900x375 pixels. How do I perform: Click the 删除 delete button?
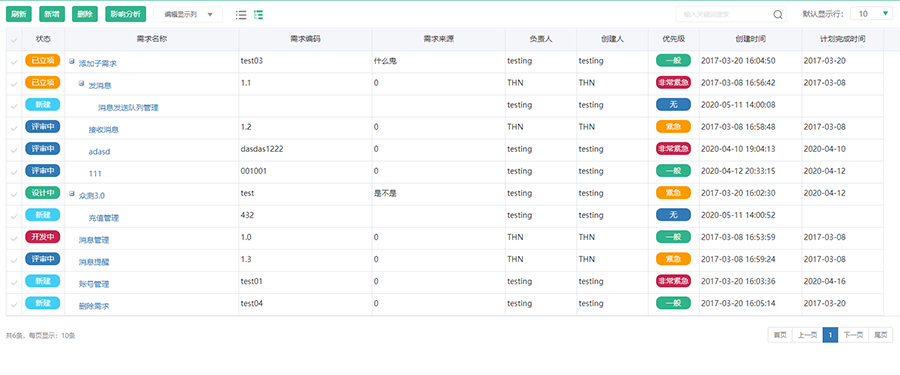pyautogui.click(x=85, y=14)
